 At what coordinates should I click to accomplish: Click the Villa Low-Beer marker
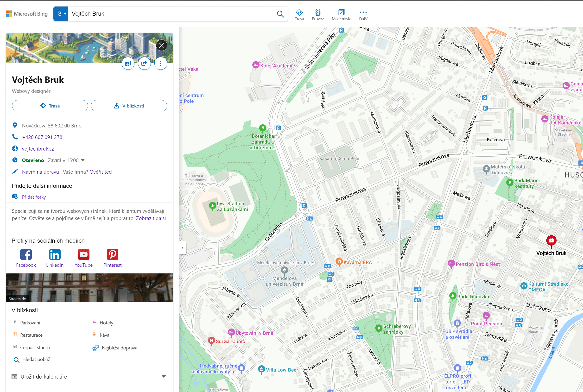(x=261, y=369)
